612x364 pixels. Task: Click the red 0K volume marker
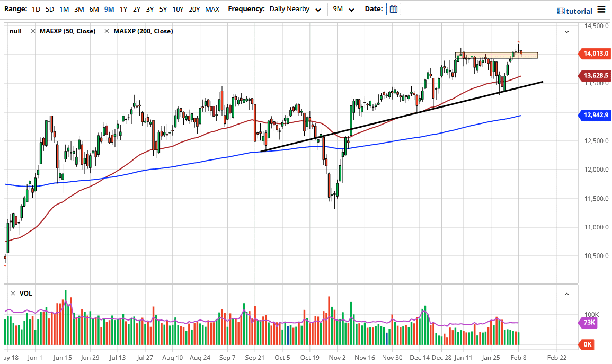(x=586, y=344)
